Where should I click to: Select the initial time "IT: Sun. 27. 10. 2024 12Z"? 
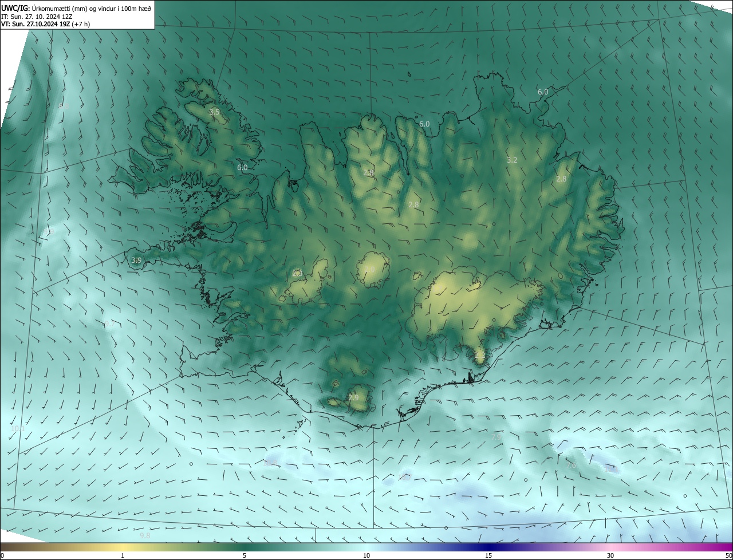[37, 17]
